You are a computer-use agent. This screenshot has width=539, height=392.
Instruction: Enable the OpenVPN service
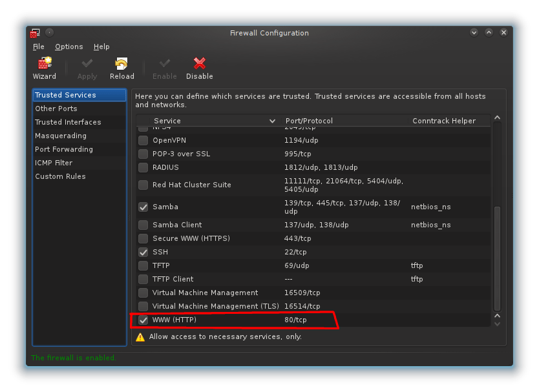pyautogui.click(x=143, y=140)
